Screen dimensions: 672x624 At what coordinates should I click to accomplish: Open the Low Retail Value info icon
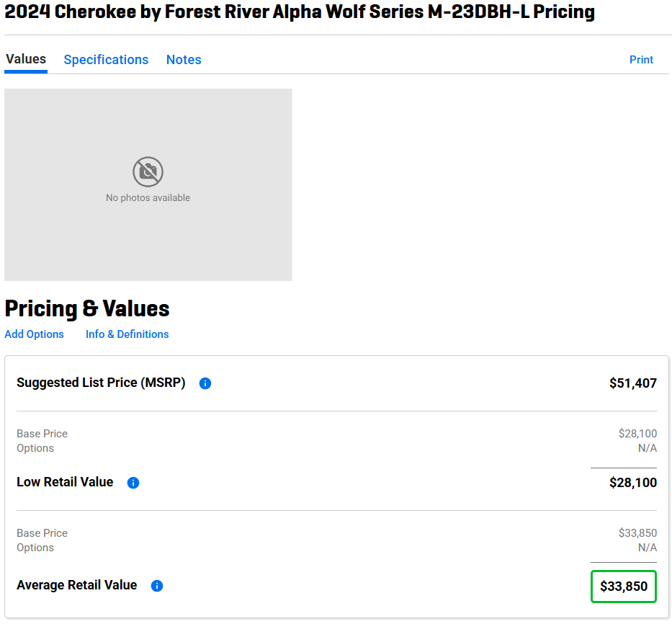click(x=133, y=483)
